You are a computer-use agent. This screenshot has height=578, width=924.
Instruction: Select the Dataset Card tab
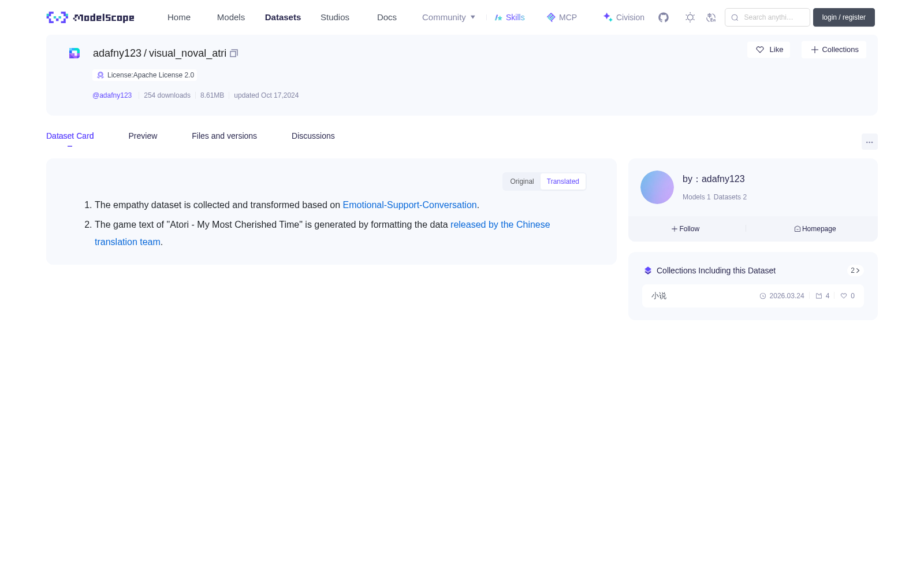click(70, 136)
